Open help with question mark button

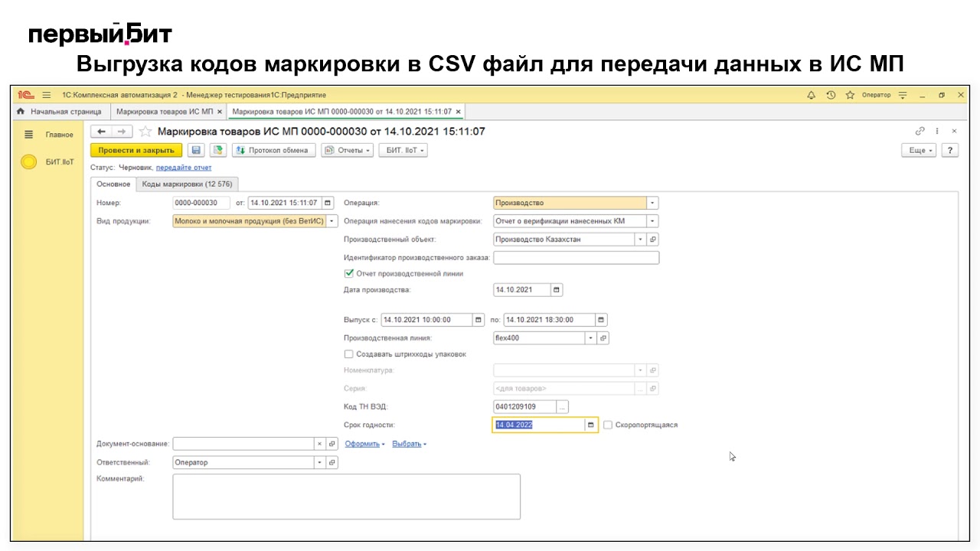click(950, 150)
